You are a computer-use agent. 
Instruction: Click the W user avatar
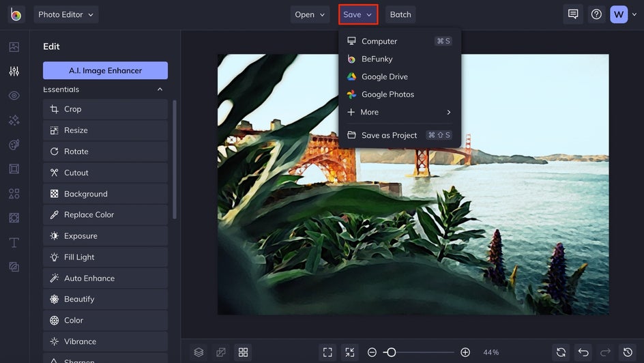pos(619,15)
